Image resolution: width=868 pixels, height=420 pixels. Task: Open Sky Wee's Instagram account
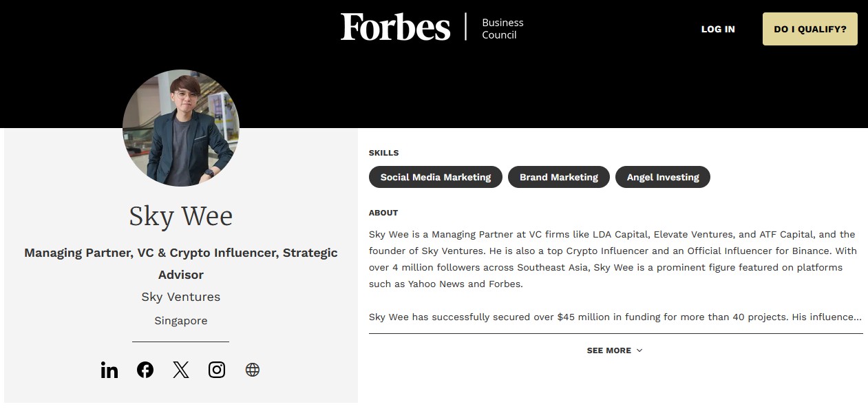click(216, 370)
